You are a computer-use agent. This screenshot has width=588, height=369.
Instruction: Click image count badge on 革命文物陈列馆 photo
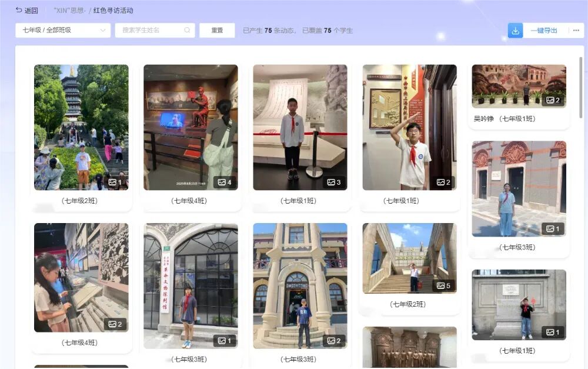tap(225, 341)
